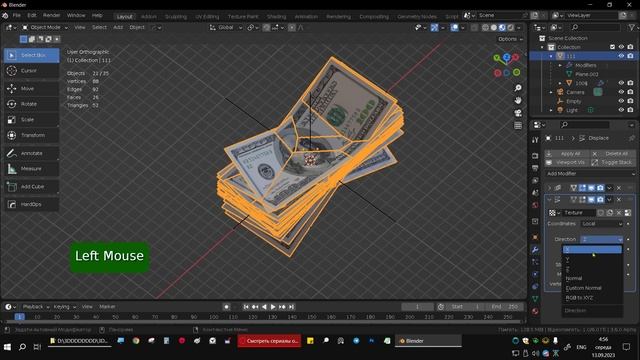Viewport: 640px width, 360px height.
Task: Open Global transform orientation dropdown
Action: 226,27
